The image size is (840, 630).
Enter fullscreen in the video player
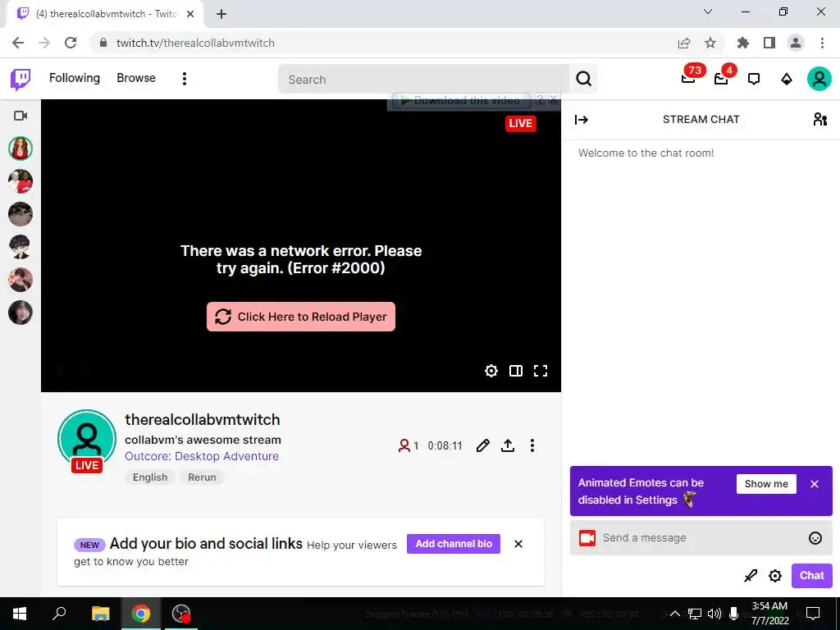[x=541, y=371]
